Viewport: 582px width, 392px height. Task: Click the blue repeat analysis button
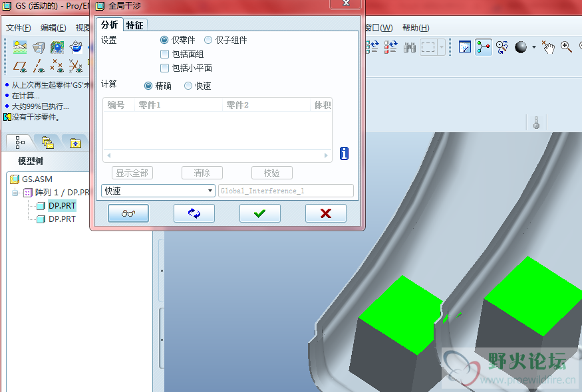pos(194,213)
